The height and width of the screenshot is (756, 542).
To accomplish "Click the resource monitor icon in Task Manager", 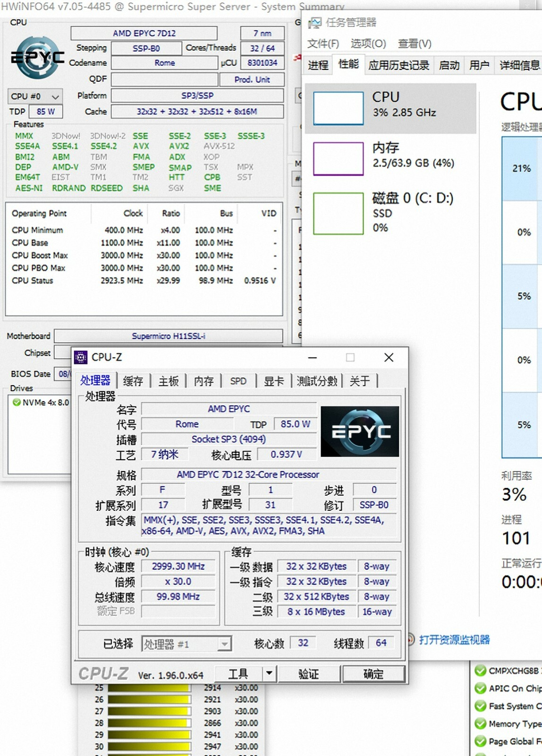I will click(410, 640).
